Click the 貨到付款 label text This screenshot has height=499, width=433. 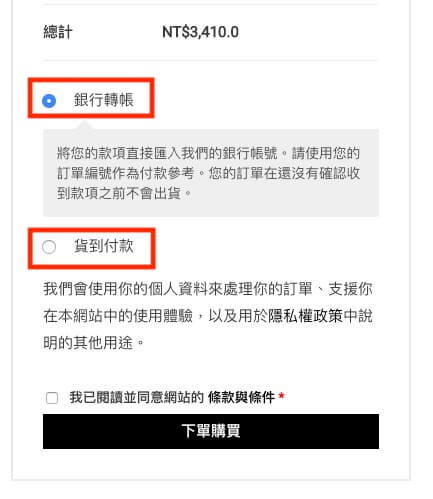(104, 246)
